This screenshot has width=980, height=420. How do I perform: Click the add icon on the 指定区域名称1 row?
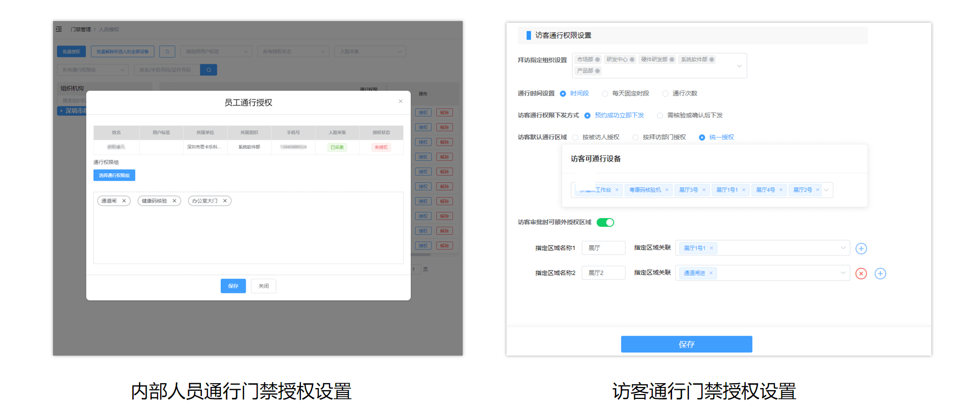(x=861, y=248)
